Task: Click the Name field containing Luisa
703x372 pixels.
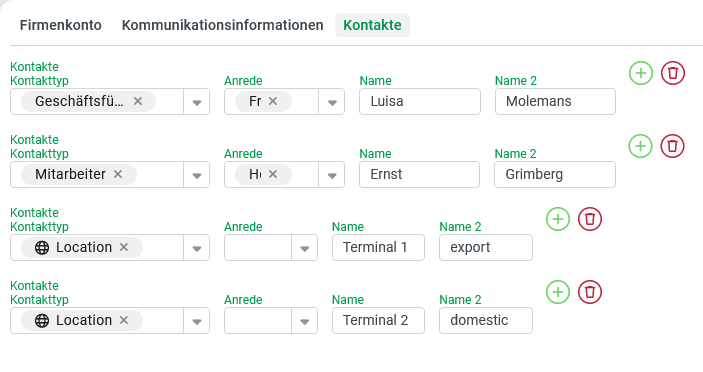Action: [420, 102]
